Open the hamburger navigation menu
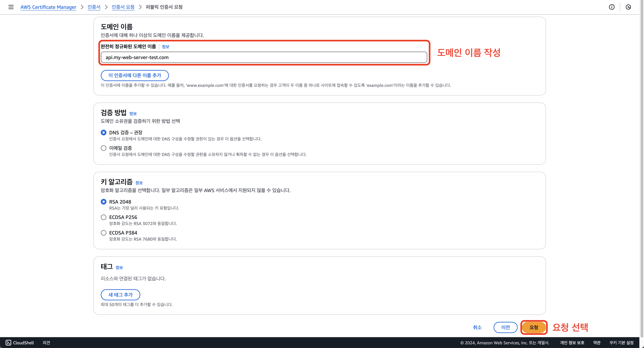 pyautogui.click(x=11, y=7)
